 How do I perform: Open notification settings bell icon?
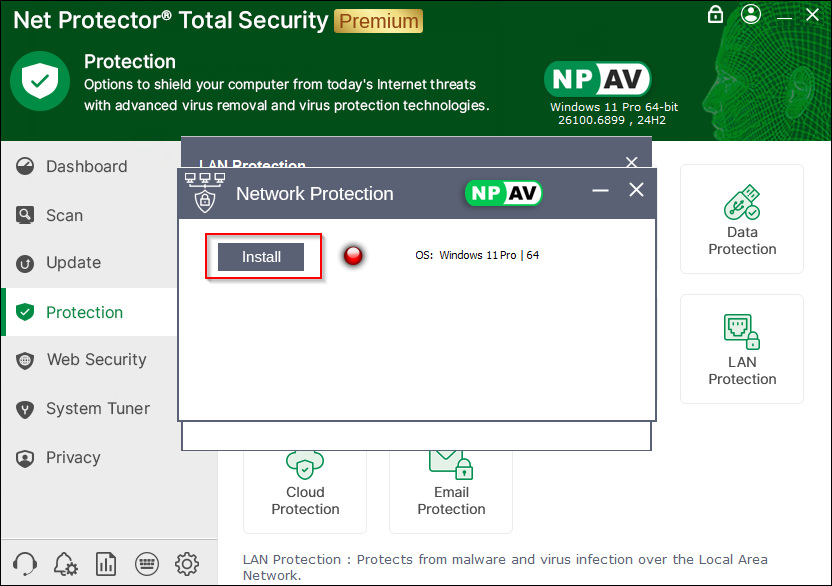click(66, 563)
